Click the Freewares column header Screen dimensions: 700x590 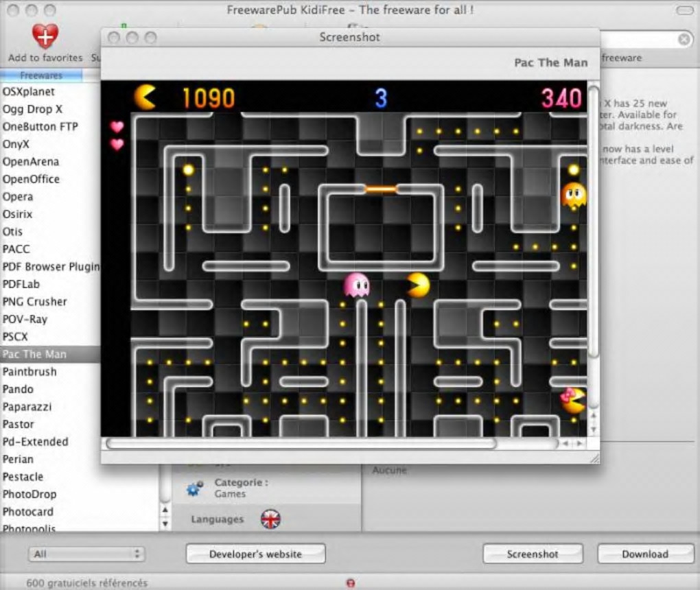tap(41, 75)
